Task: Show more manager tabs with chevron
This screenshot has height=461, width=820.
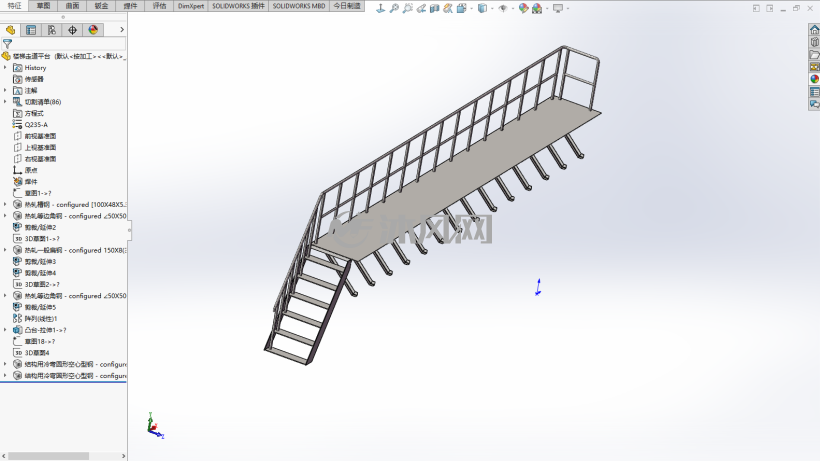Action: pos(122,30)
